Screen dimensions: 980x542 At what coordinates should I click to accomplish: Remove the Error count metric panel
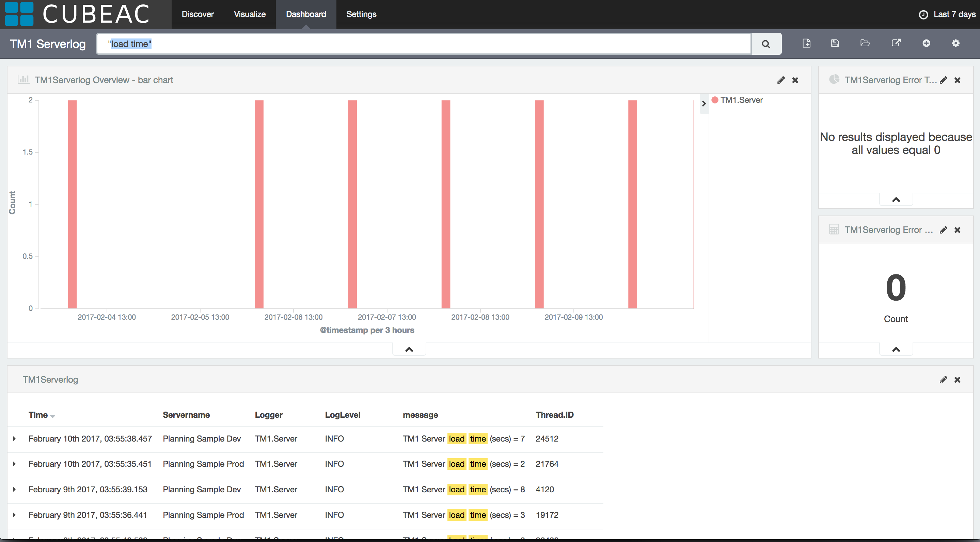957,230
